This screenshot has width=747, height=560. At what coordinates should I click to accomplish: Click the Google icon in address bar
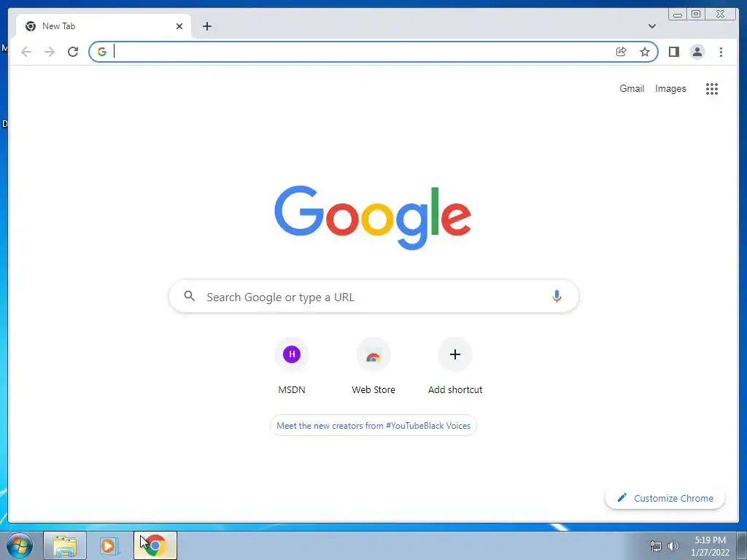102,52
